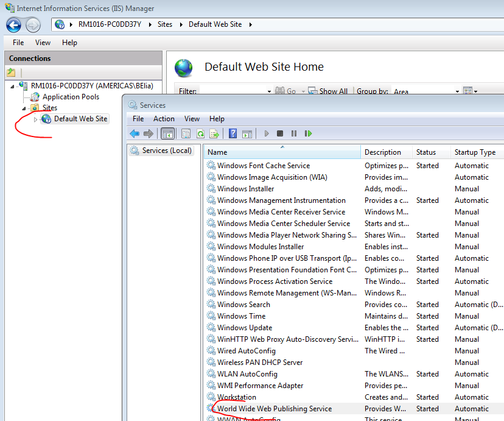Click the Services toolbar forward arrow

(149, 133)
